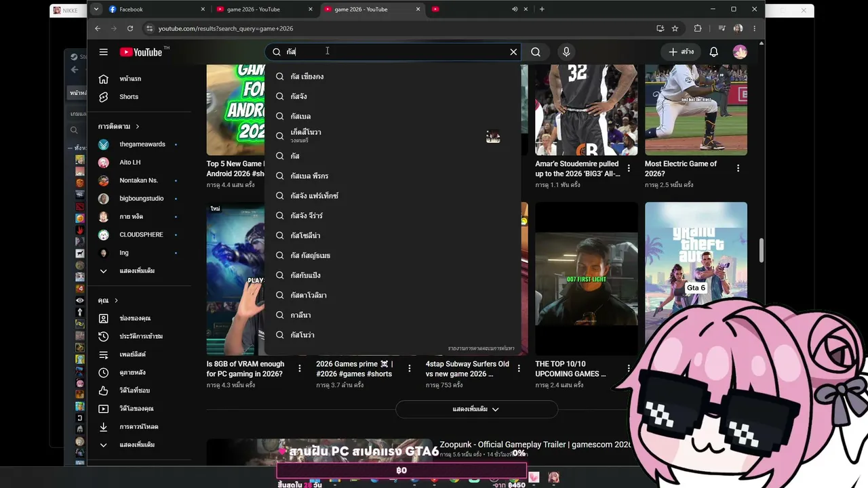Image resolution: width=868 pixels, height=488 pixels.
Task: Reload the page with the refresh icon
Action: pyautogui.click(x=130, y=28)
